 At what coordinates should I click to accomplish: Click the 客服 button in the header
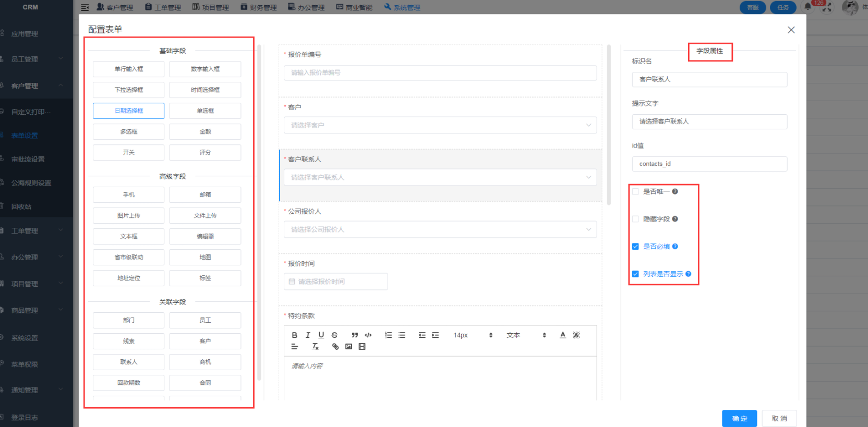pyautogui.click(x=753, y=7)
